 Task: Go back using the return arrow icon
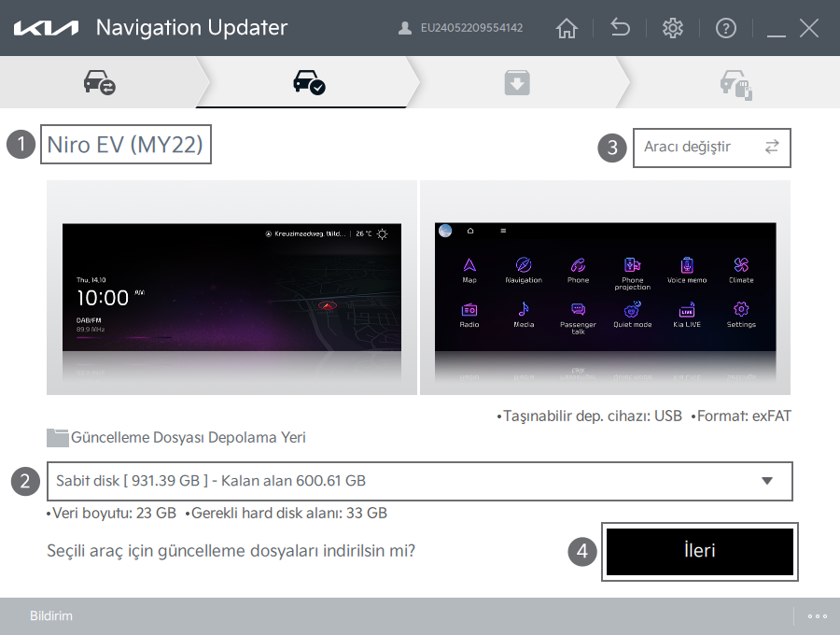(620, 27)
